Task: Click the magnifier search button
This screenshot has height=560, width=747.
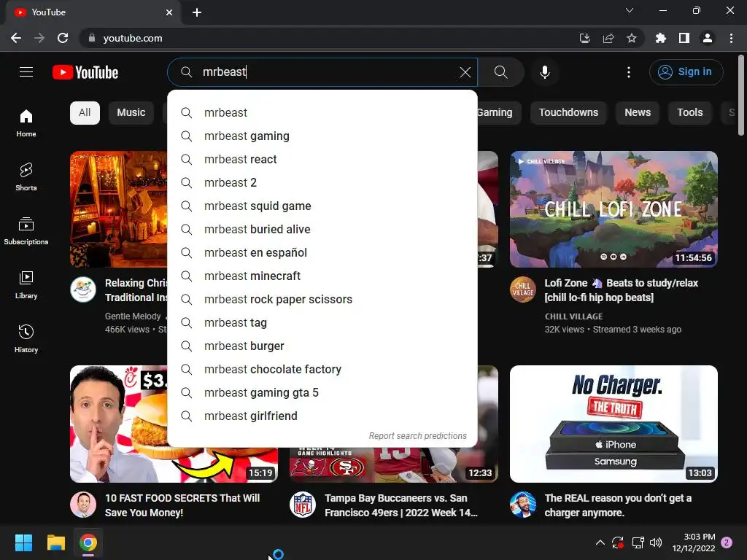Action: (500, 72)
